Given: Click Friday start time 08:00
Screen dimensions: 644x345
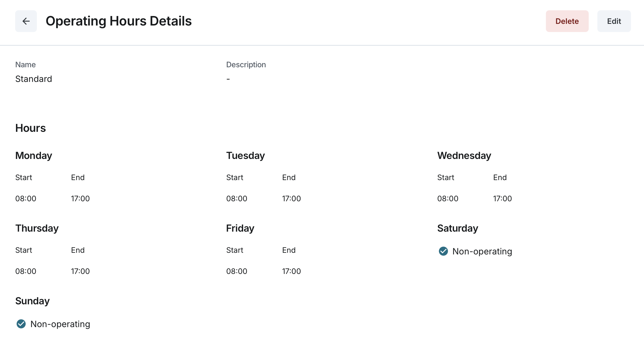Looking at the screenshot, I should pyautogui.click(x=237, y=271).
